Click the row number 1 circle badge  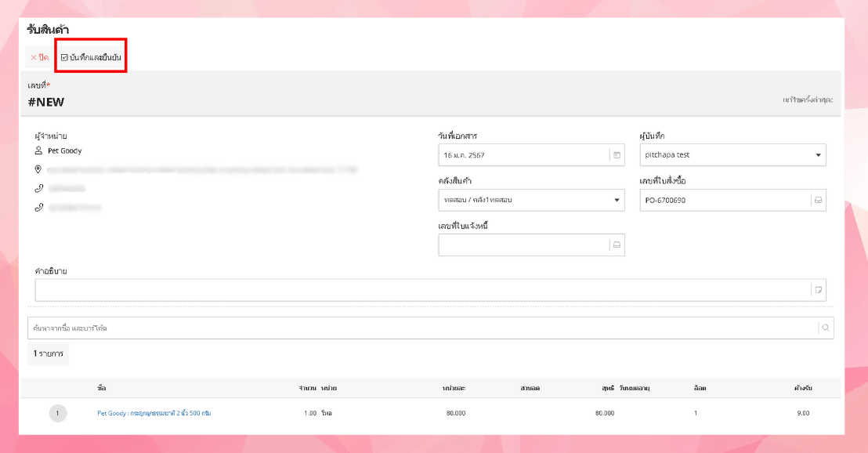pos(58,413)
